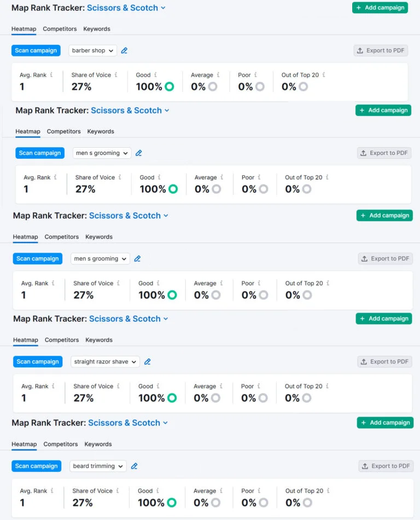Switch to Competitors tab above beard trimming campaign
The image size is (420, 520).
point(61,444)
